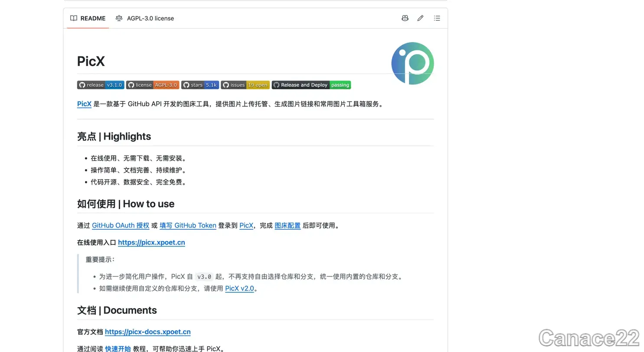
Task: Click the 重要提示 note text
Action: tap(100, 260)
